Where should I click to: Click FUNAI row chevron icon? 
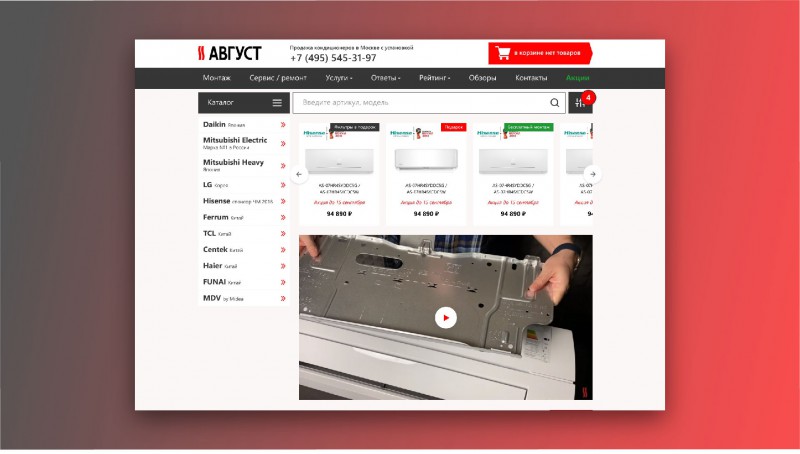click(x=283, y=282)
